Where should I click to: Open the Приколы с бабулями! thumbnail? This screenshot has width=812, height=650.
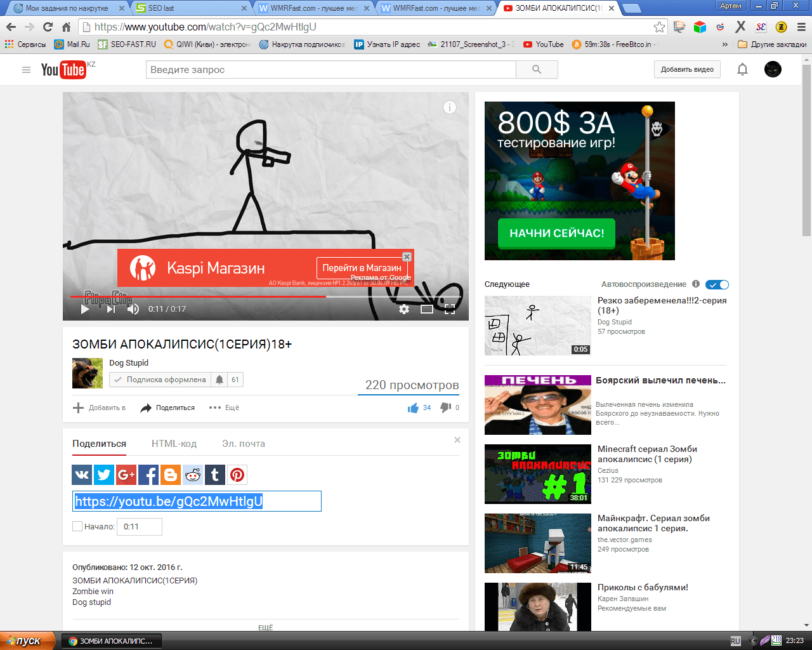[538, 607]
